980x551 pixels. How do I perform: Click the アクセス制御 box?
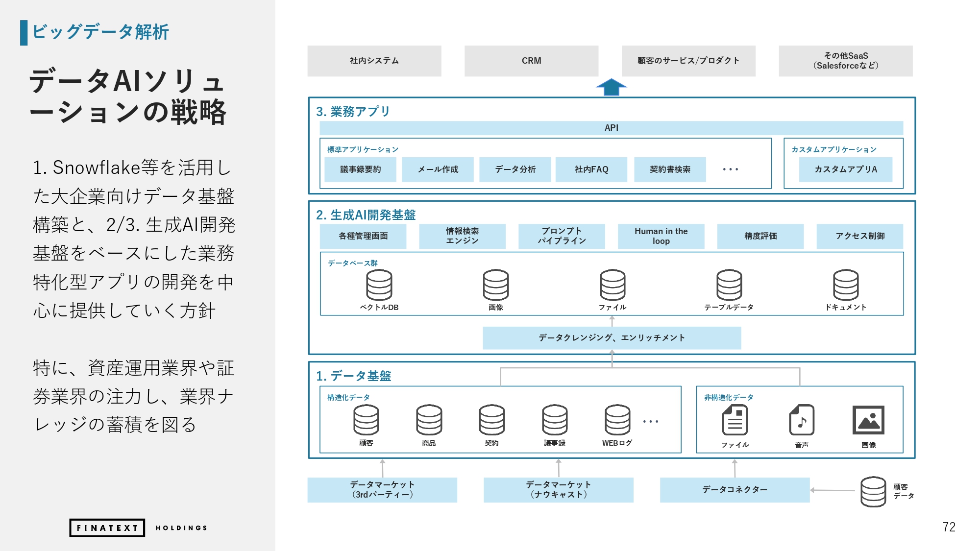pyautogui.click(x=860, y=236)
